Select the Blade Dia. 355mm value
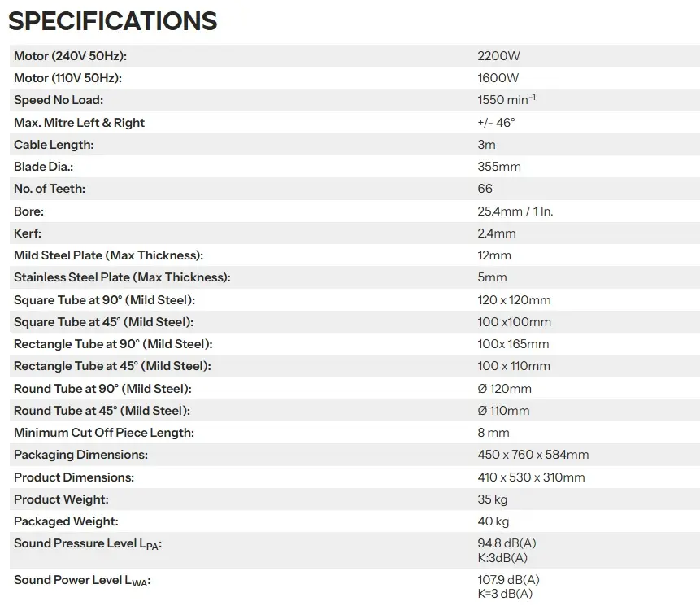This screenshot has width=700, height=606. pyautogui.click(x=499, y=167)
